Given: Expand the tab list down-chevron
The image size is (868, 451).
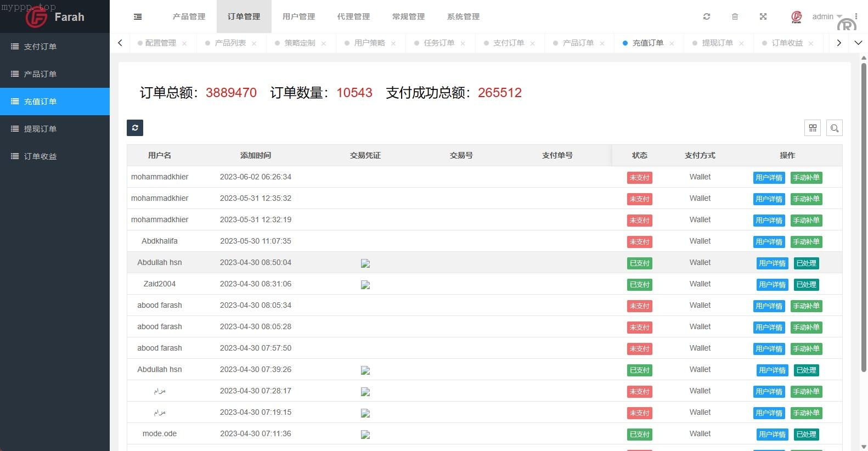Looking at the screenshot, I should tap(858, 43).
